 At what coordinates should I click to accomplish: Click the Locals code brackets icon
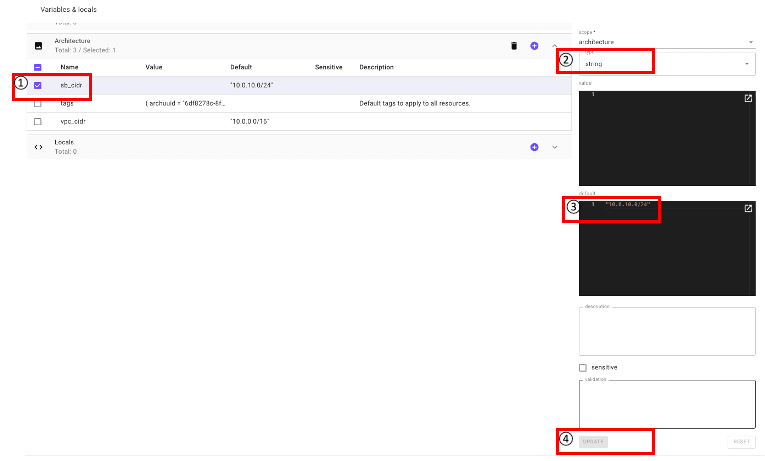39,147
